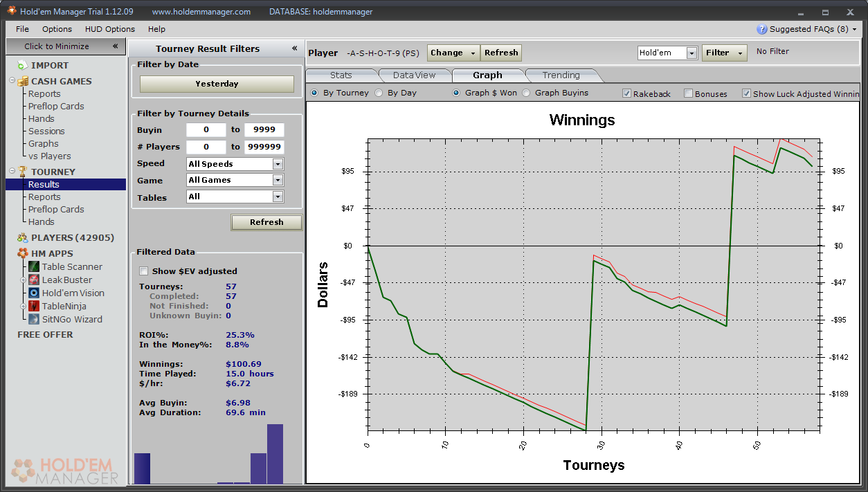Click the Suggested FAQs help icon
This screenshot has width=868, height=492.
pos(762,29)
